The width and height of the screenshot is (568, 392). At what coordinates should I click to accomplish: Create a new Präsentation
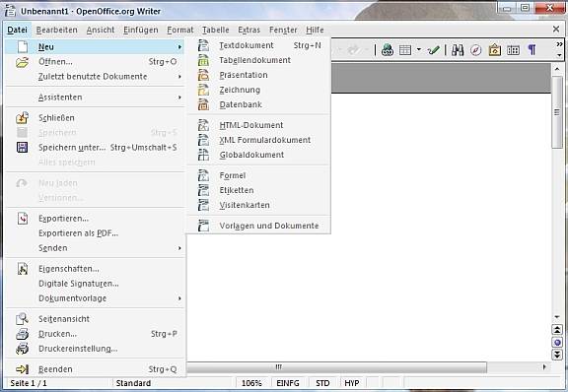tap(258, 75)
